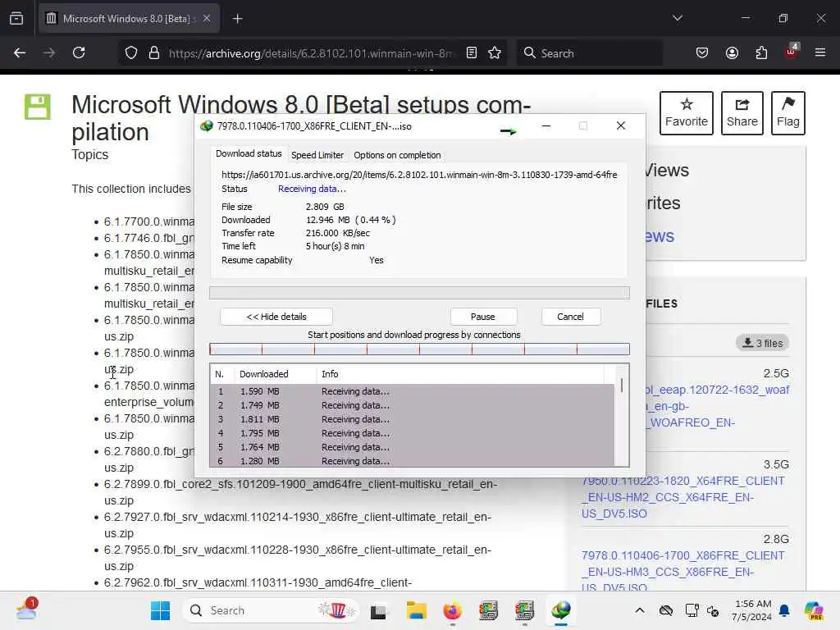Click the archive.org URL address field

pos(311,53)
